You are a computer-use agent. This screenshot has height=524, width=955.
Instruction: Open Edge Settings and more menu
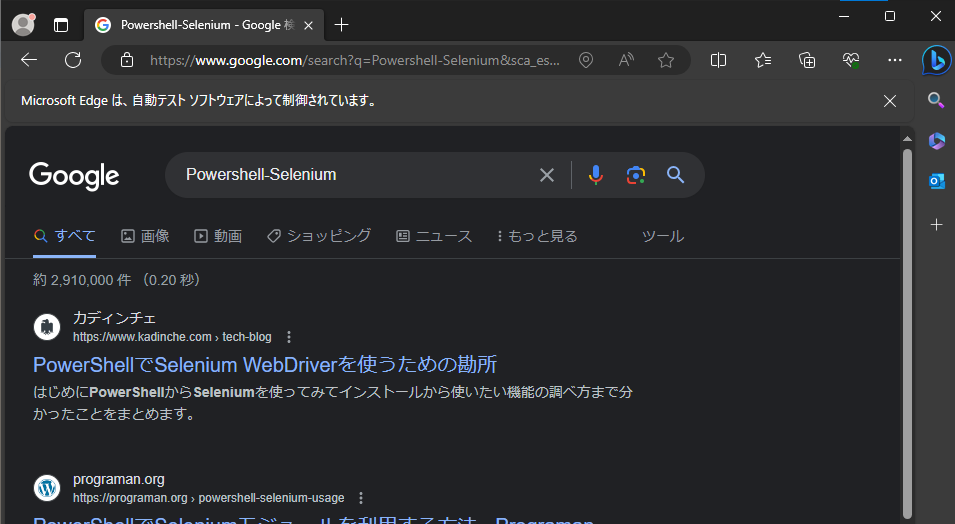(895, 60)
